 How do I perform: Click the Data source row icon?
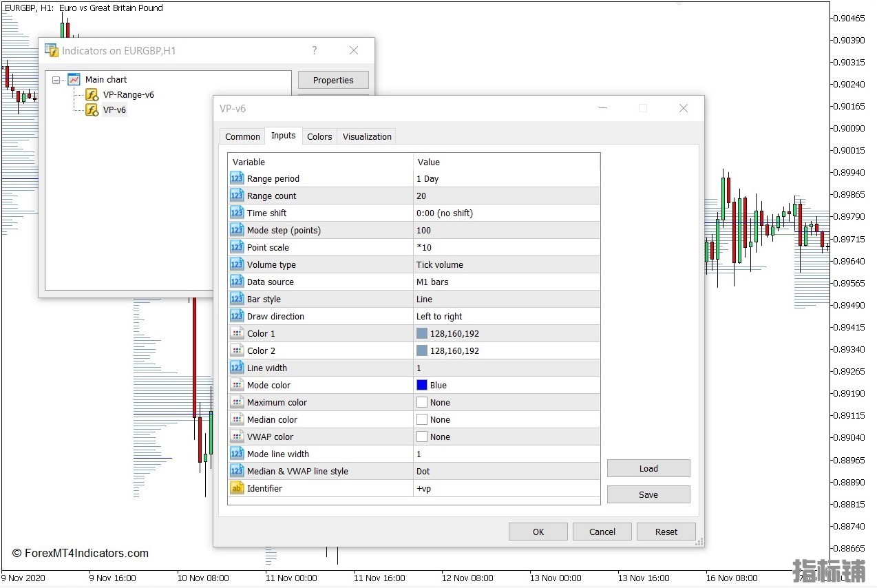pos(237,282)
